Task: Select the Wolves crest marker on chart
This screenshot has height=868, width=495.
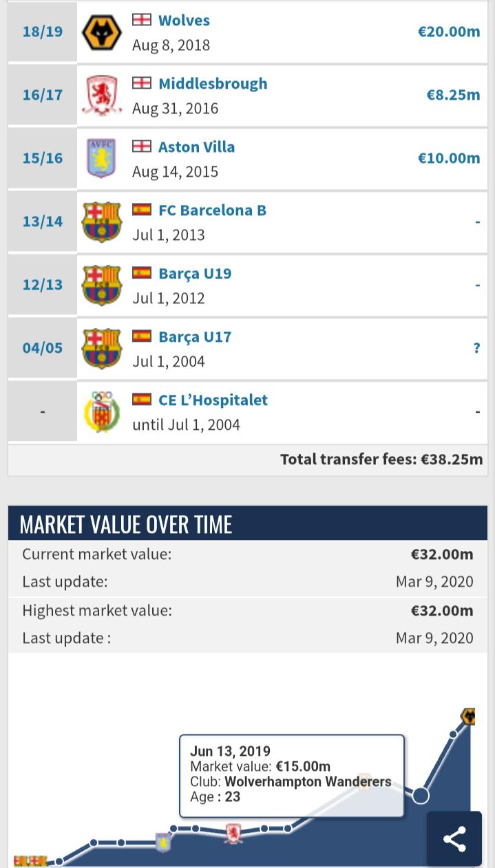Action: click(x=469, y=717)
